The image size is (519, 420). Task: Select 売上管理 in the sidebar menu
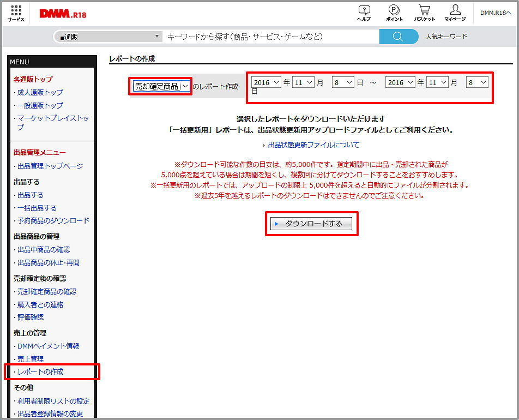[31, 359]
